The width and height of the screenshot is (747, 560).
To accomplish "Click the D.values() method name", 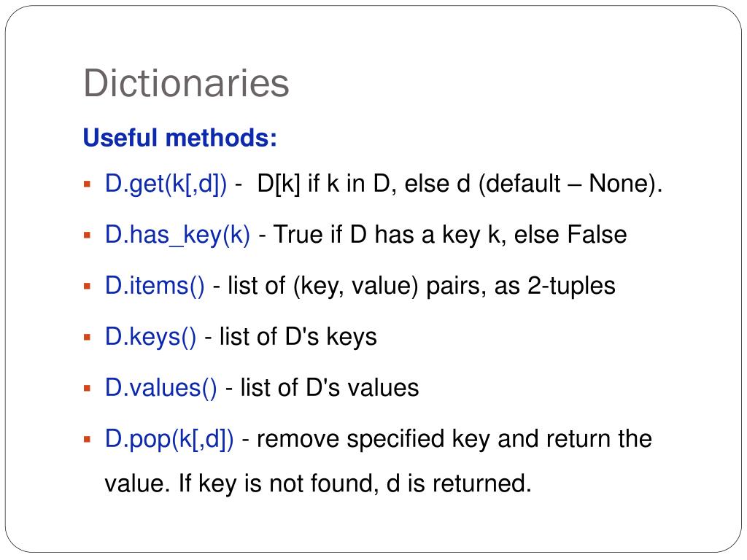I will [x=161, y=388].
